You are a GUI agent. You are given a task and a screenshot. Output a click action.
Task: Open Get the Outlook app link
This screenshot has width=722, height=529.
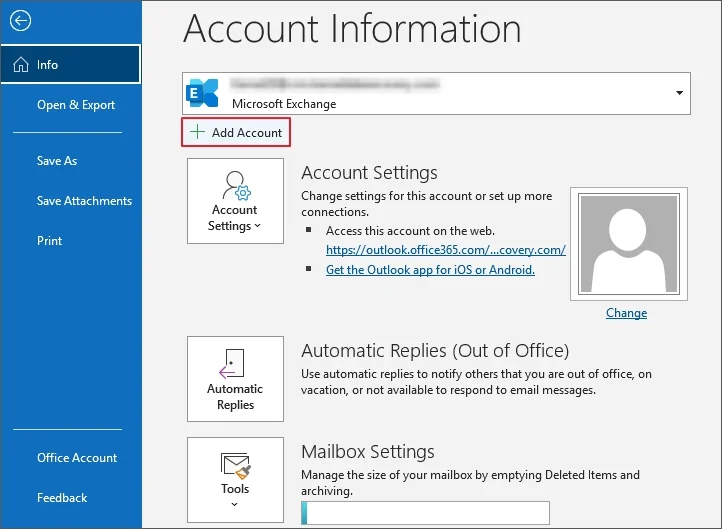tap(430, 270)
